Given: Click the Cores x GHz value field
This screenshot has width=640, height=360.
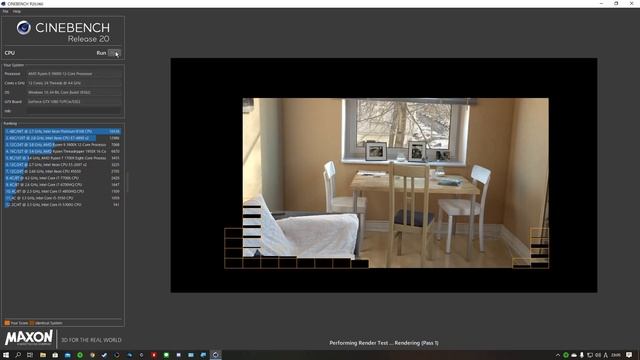Looking at the screenshot, I should 74,83.
